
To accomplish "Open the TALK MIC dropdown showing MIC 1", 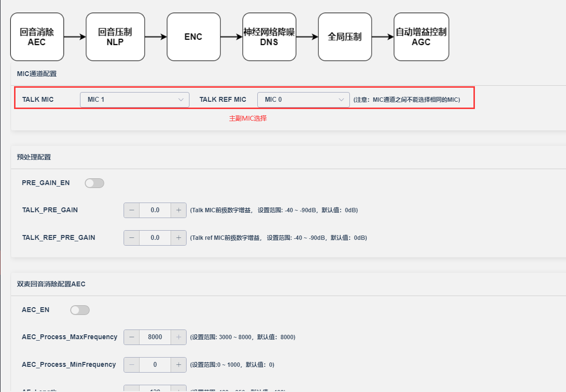I will (135, 100).
